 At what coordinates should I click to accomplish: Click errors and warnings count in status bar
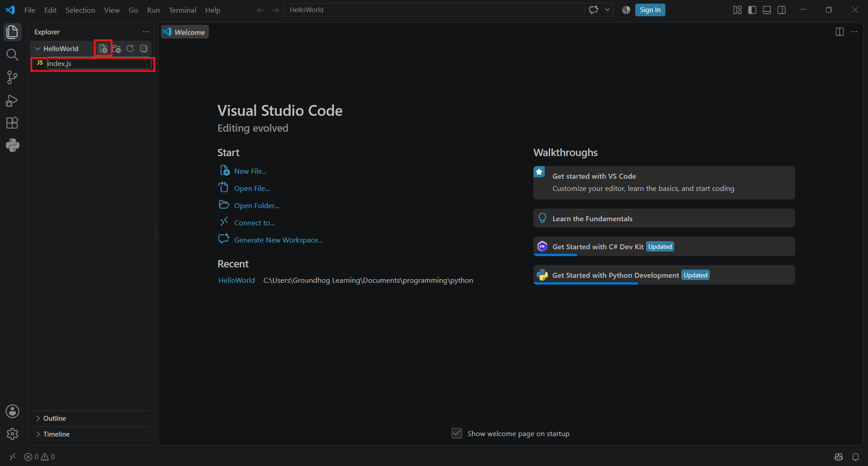[x=40, y=457]
